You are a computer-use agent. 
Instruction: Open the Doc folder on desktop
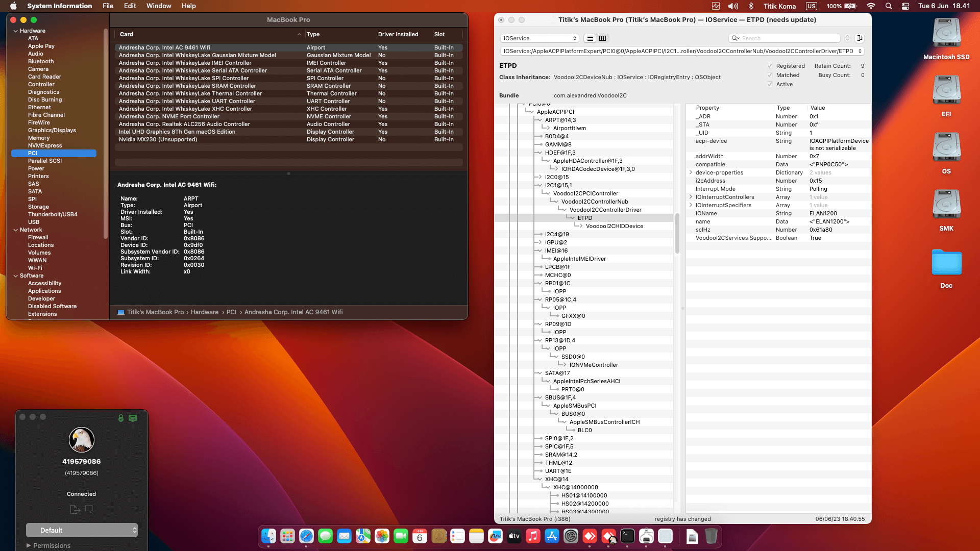[x=946, y=268]
